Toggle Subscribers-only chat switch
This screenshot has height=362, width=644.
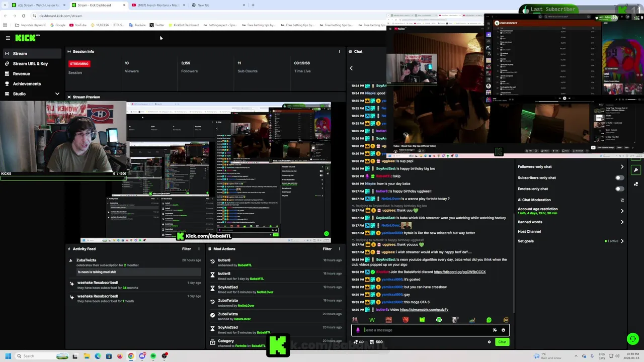click(619, 177)
